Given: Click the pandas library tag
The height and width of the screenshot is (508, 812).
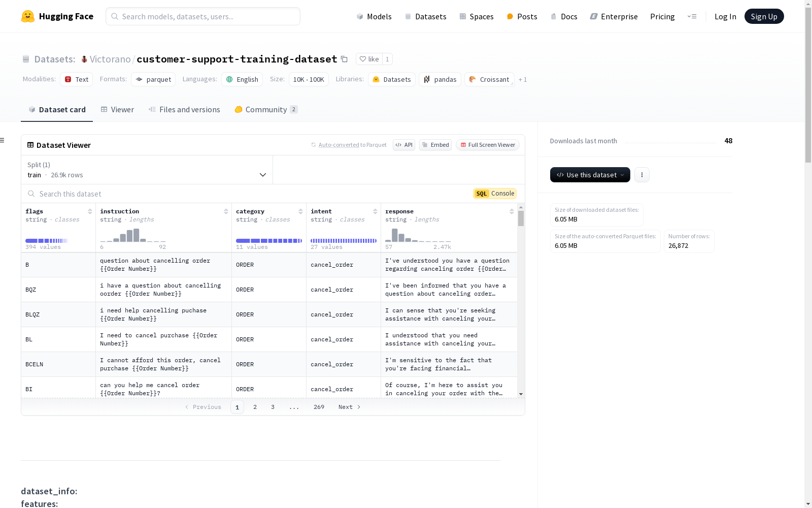Looking at the screenshot, I should 440,79.
